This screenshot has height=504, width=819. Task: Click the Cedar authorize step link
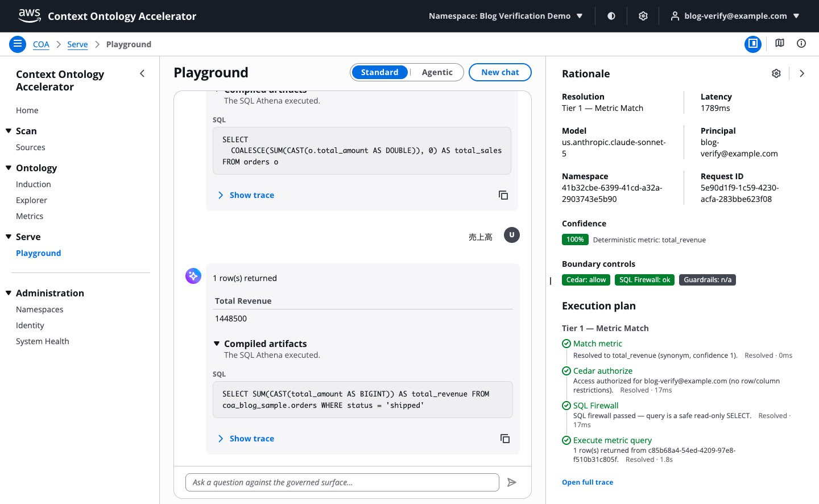click(603, 371)
